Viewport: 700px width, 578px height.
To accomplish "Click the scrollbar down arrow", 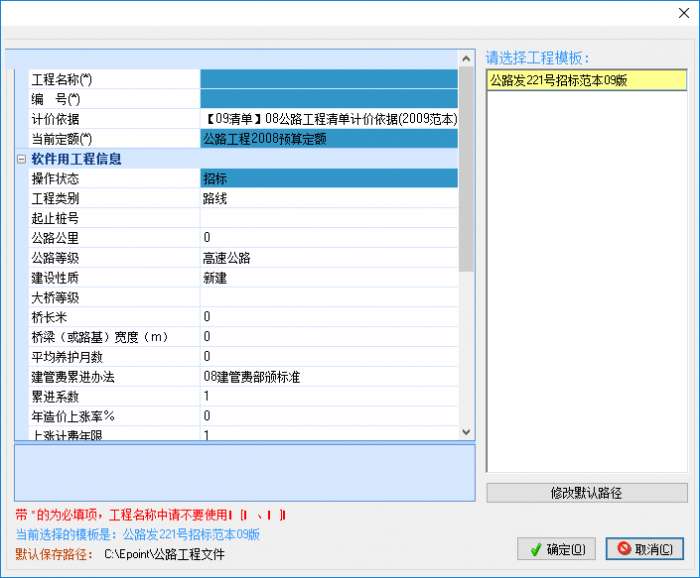I will click(466, 432).
